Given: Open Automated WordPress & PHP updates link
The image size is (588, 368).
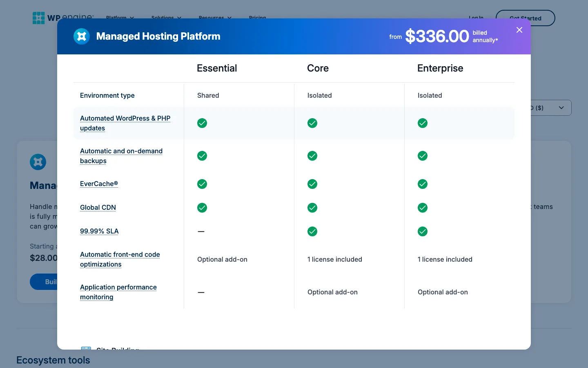Looking at the screenshot, I should pyautogui.click(x=125, y=123).
